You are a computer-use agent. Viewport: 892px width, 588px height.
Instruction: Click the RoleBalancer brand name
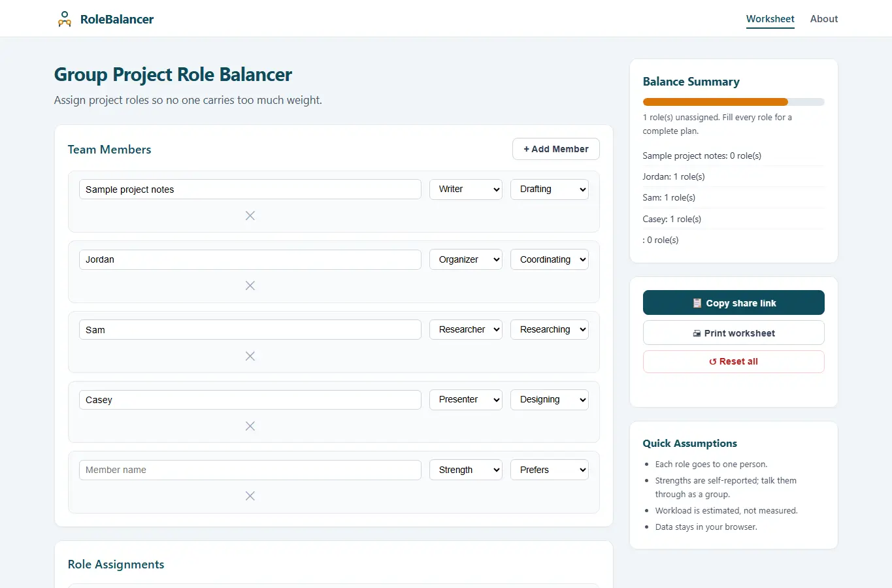click(117, 19)
